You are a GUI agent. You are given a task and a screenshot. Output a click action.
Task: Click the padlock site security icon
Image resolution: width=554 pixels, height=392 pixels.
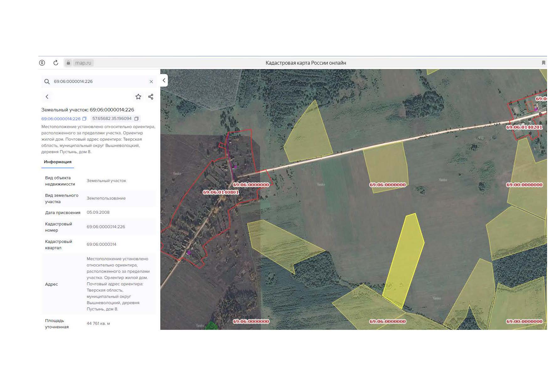tap(68, 63)
